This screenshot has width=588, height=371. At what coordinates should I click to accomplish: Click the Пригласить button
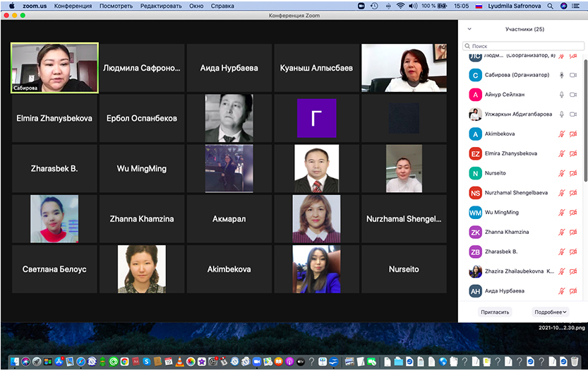tap(494, 312)
